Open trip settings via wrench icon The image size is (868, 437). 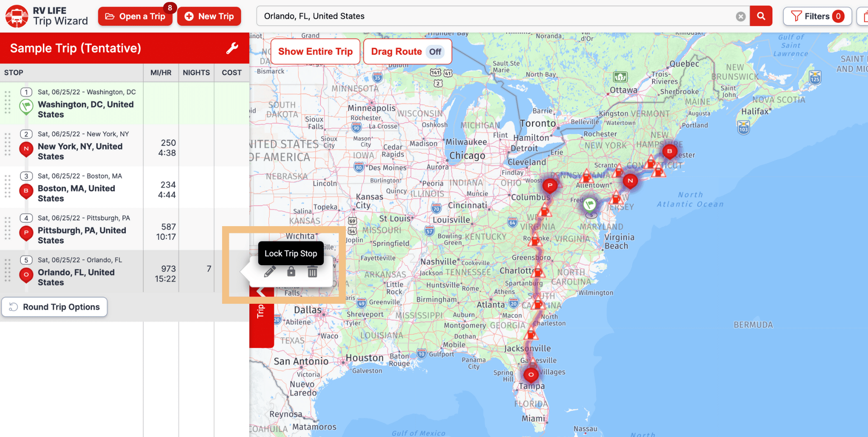[232, 48]
